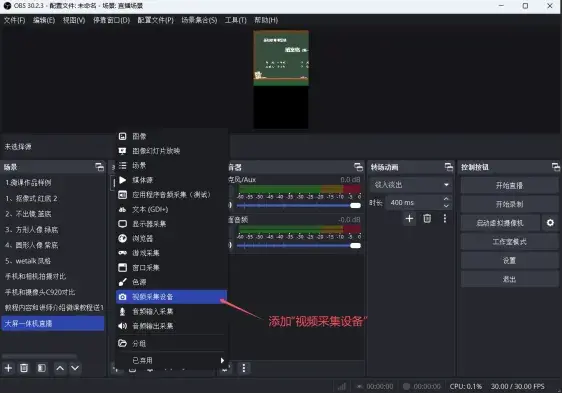Pop out the controls dock panel

pyautogui.click(x=556, y=167)
